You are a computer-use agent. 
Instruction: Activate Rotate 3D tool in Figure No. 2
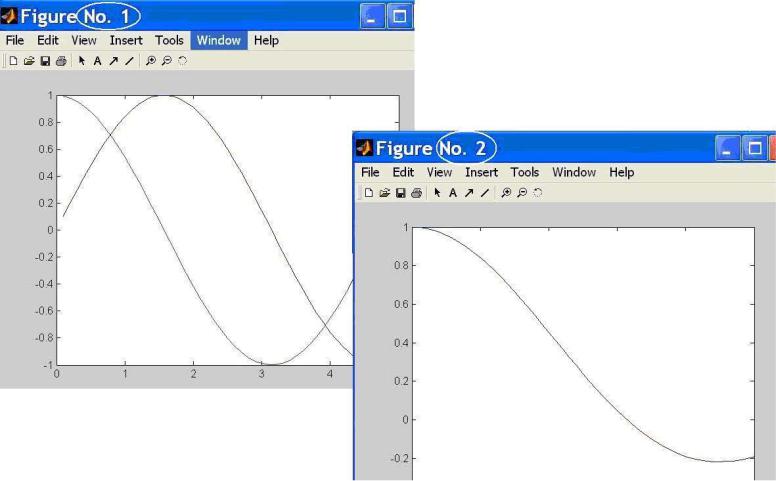click(538, 193)
